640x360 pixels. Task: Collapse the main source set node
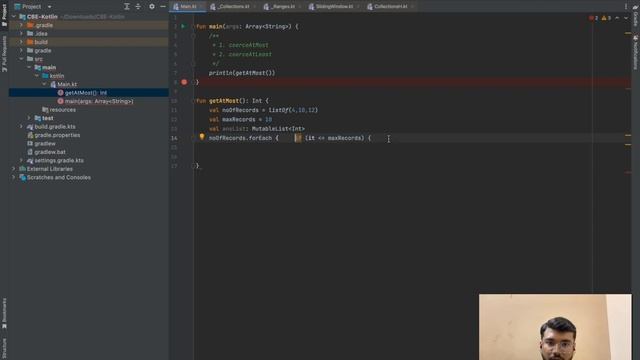pos(29,67)
